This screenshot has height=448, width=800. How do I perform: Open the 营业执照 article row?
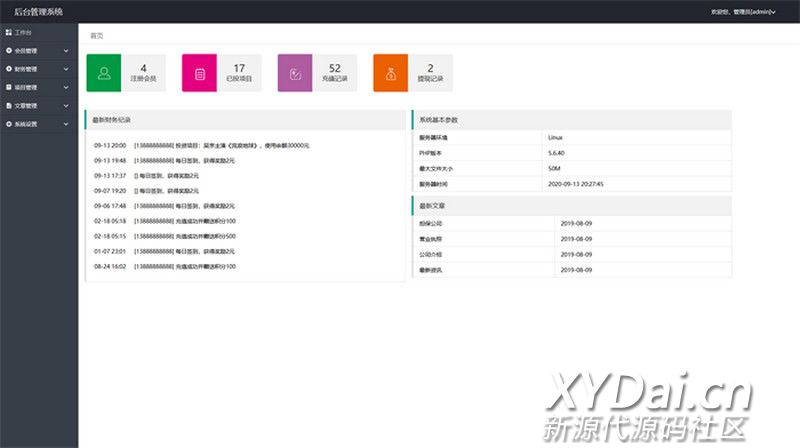572,239
